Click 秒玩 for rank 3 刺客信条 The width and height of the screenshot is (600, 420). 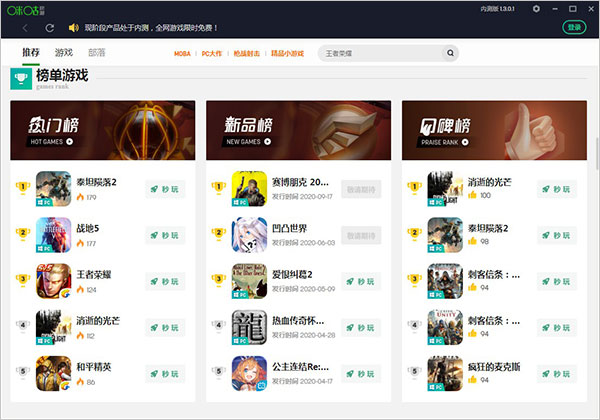[557, 282]
